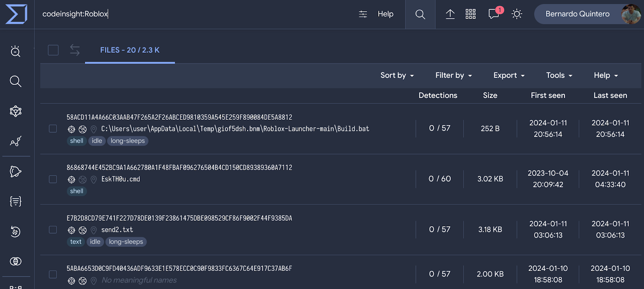Select the FILES - 20 / 2.3 K tab
644x289 pixels.
click(130, 50)
